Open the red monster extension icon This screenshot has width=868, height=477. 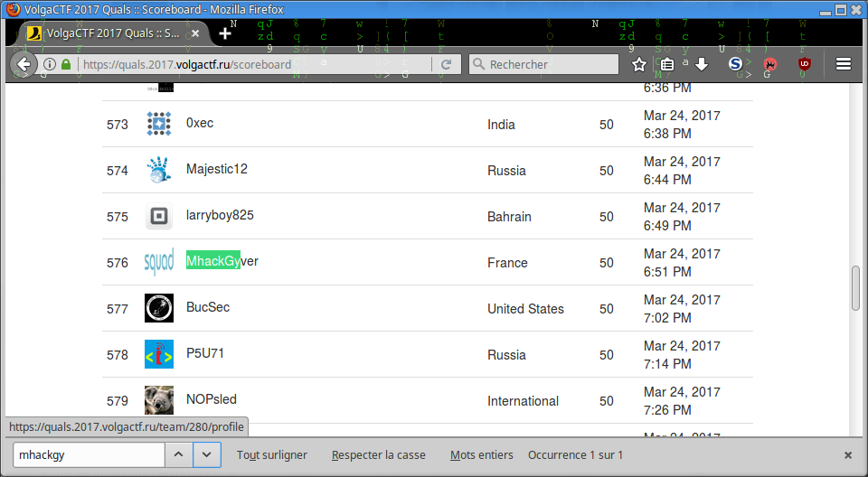[770, 64]
